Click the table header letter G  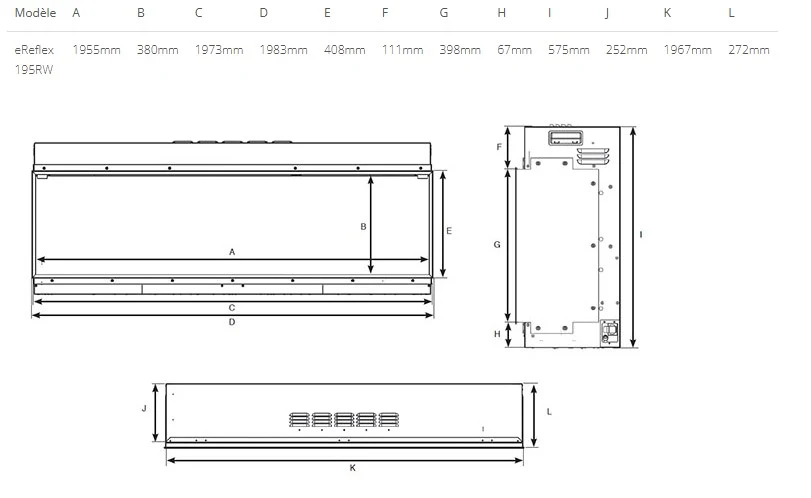[x=444, y=13]
